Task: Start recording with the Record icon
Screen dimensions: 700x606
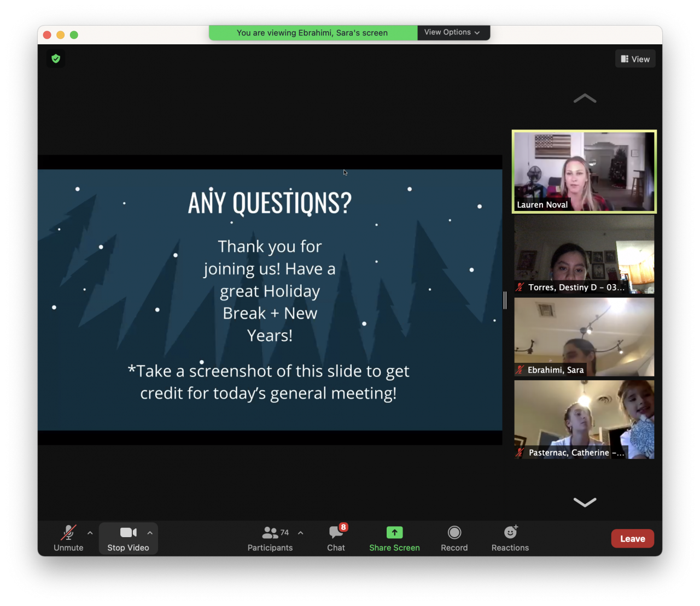Action: [454, 532]
